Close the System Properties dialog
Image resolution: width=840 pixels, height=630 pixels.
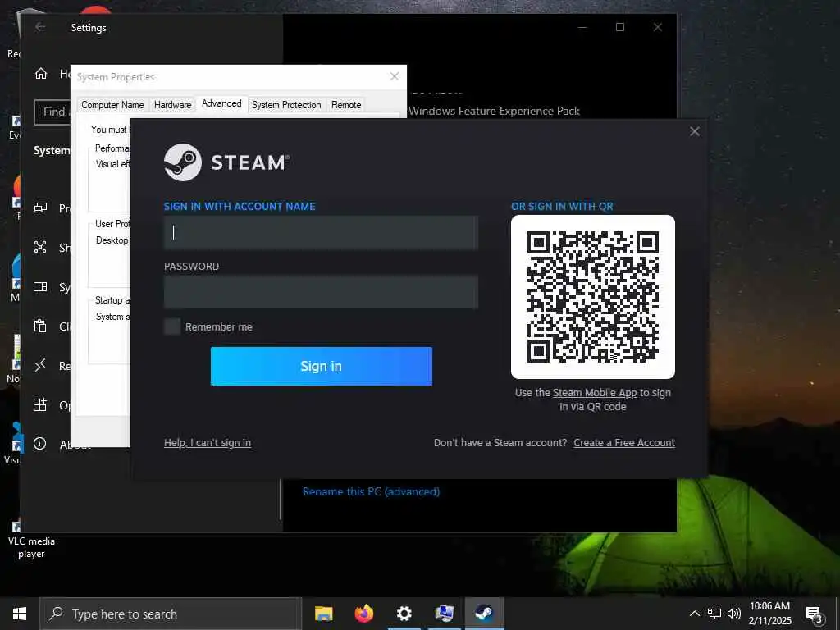click(395, 76)
